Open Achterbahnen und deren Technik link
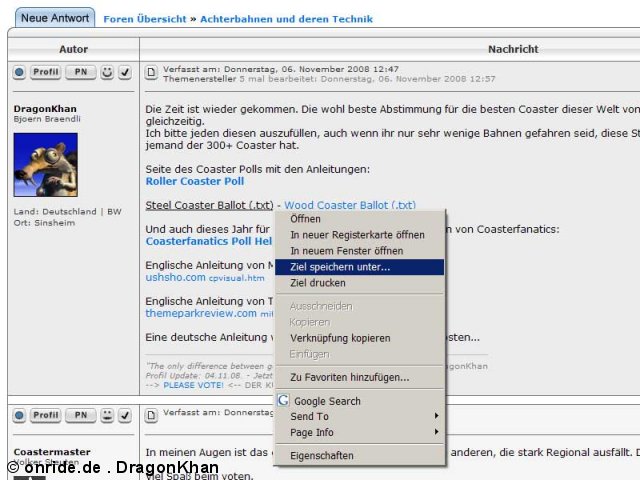The height and width of the screenshot is (480, 640). tap(287, 19)
